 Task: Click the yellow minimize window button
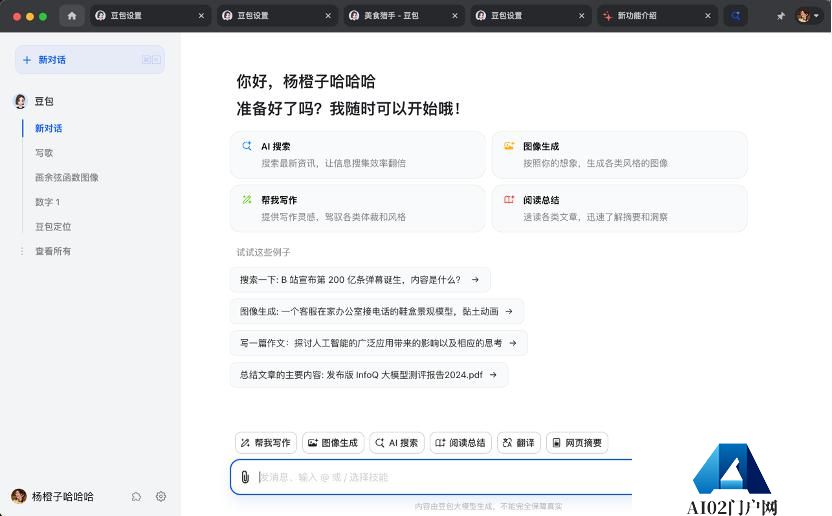[30, 16]
